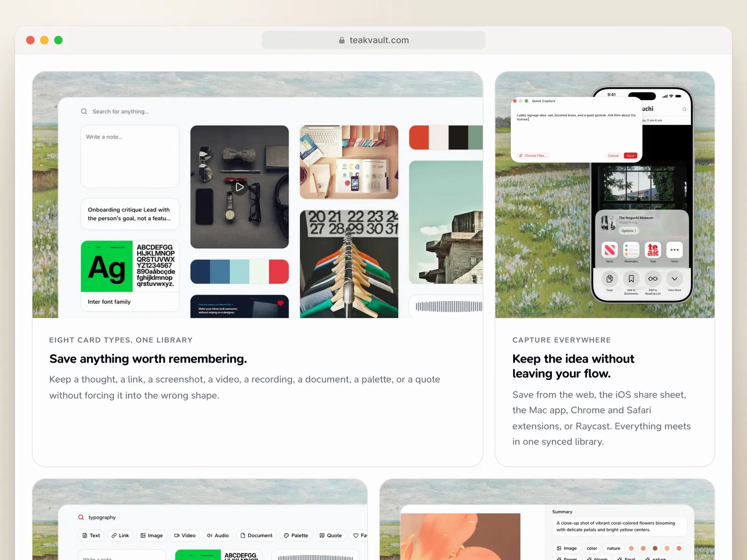This screenshot has width=747, height=560.
Task: Select the brown color dot swatch
Action: (x=655, y=548)
